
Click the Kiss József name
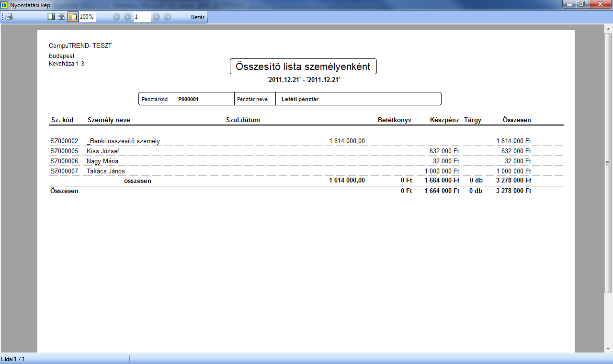point(103,151)
